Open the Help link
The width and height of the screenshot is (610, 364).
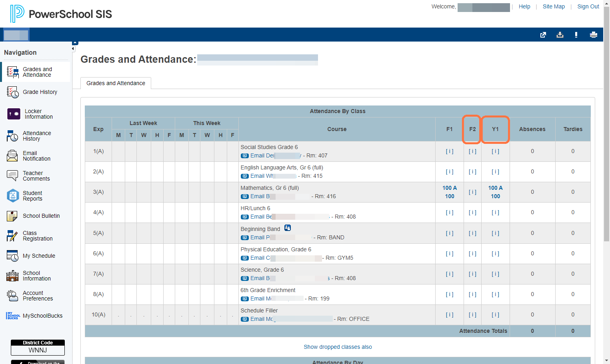click(x=524, y=6)
